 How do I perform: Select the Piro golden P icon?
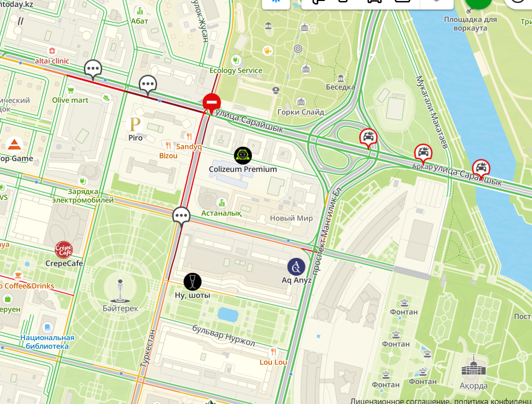(x=135, y=124)
